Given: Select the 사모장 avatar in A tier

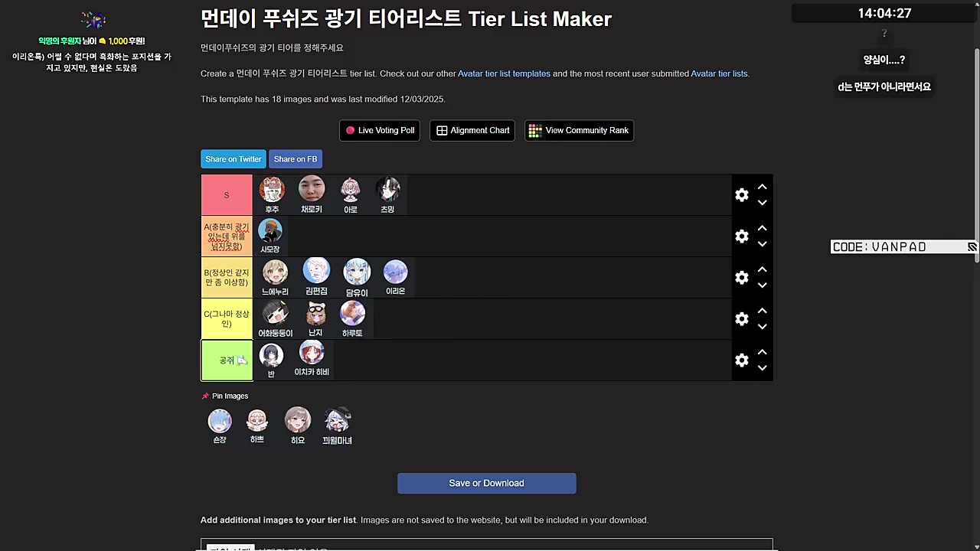Looking at the screenshot, I should (x=270, y=236).
